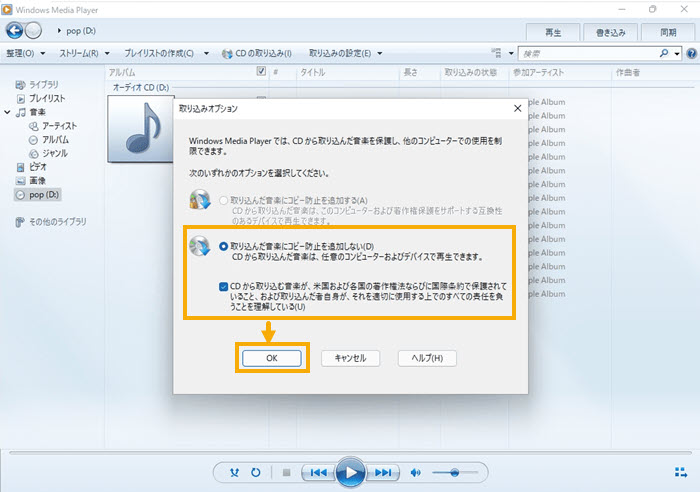Click the no-copy-protection option icon
This screenshot has width=700, height=492.
200,246
